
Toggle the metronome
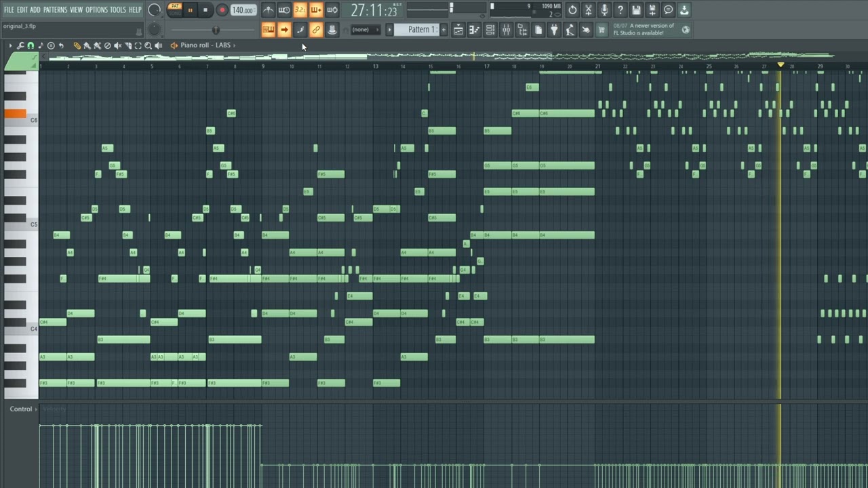pos(269,10)
